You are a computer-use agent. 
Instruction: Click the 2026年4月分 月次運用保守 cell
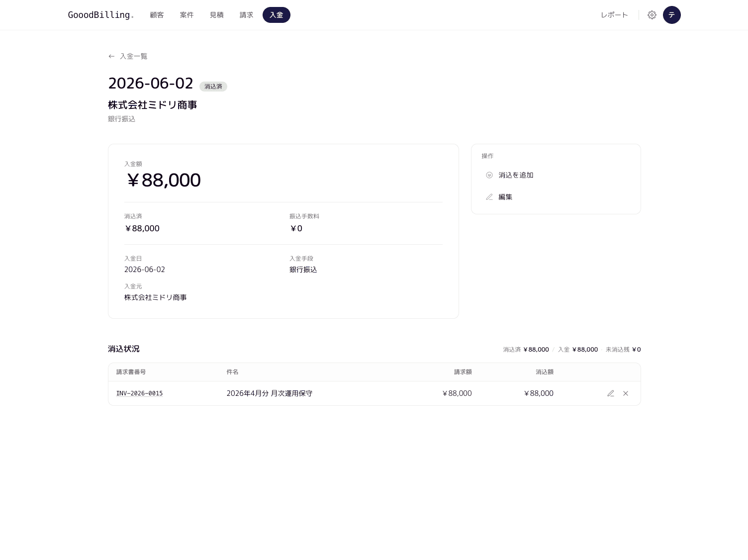click(270, 393)
